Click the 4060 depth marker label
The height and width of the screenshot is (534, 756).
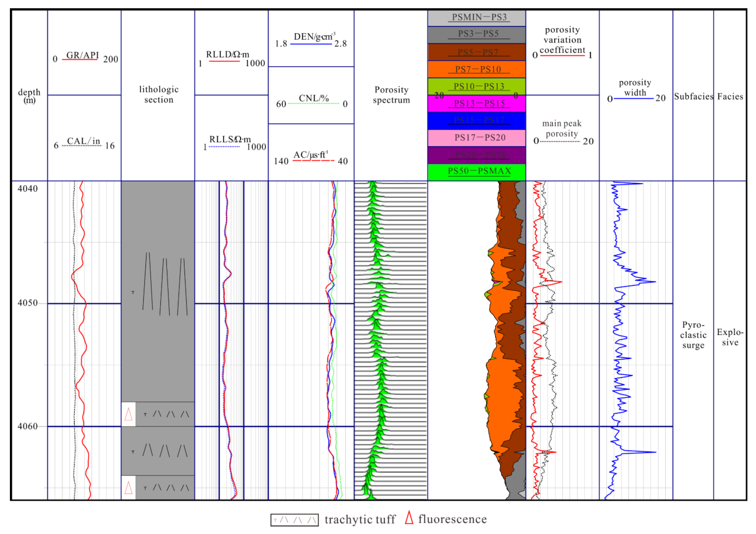click(x=28, y=426)
